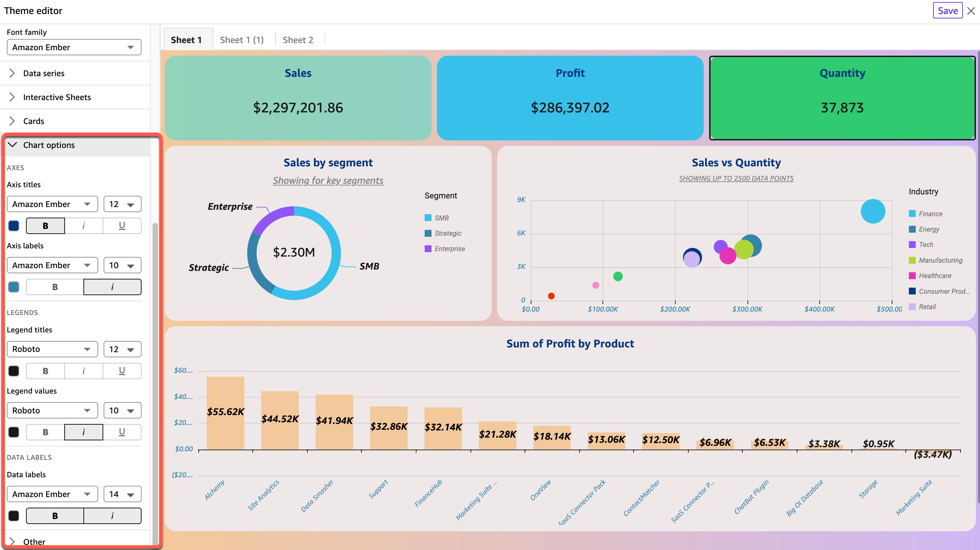This screenshot has width=980, height=550.
Task: Toggle bold for Axis titles
Action: [x=45, y=226]
